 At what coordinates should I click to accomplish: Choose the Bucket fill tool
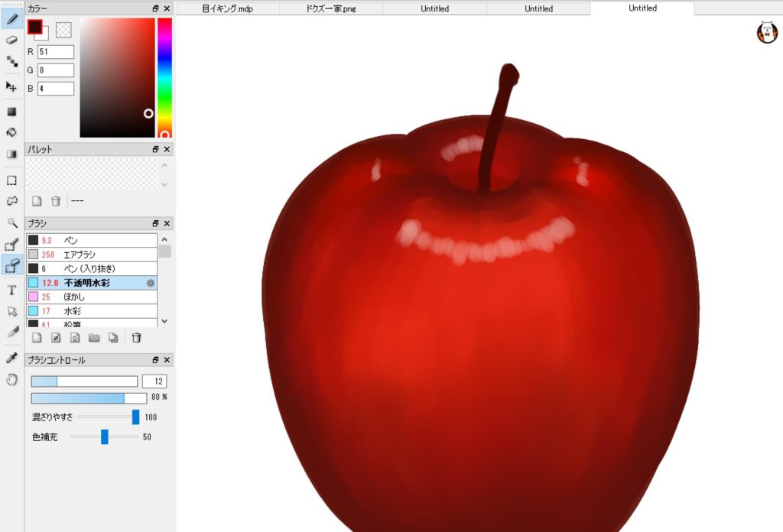point(11,132)
